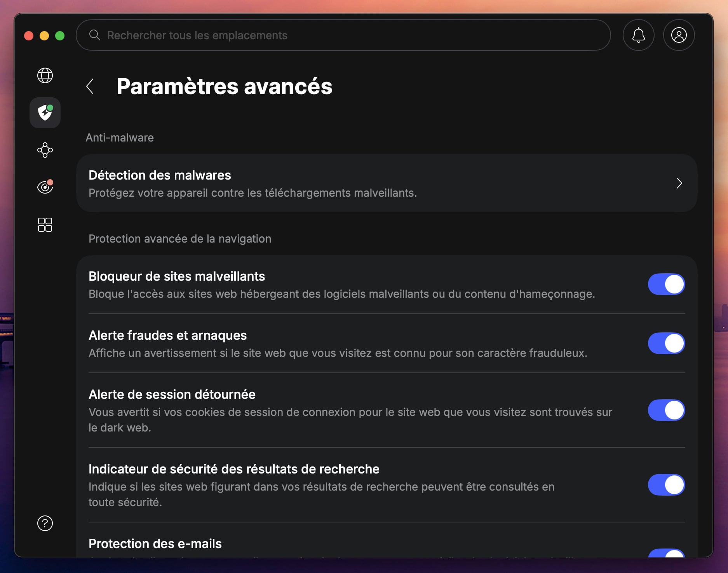This screenshot has width=728, height=573.
Task: Click the Alerte fraudes et arnaques title
Action: [x=167, y=335]
